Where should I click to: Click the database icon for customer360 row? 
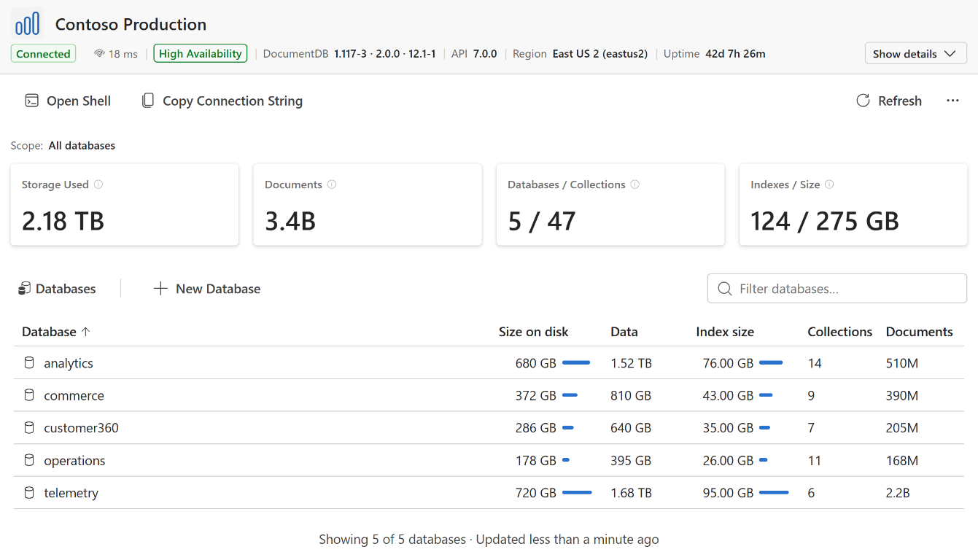click(29, 427)
